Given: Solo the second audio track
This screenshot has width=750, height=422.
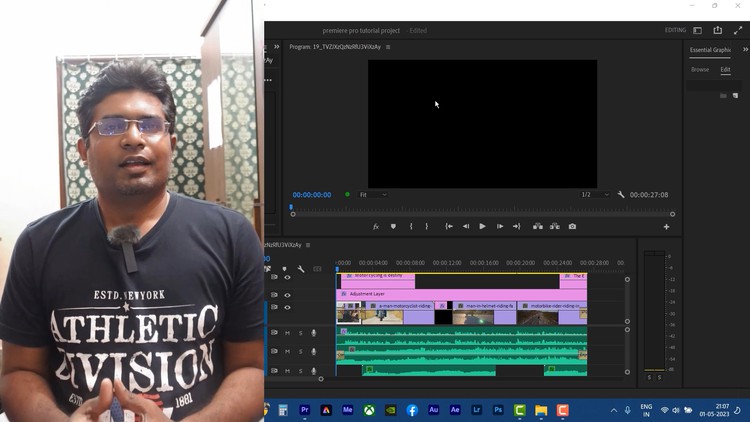Looking at the screenshot, I should [300, 352].
